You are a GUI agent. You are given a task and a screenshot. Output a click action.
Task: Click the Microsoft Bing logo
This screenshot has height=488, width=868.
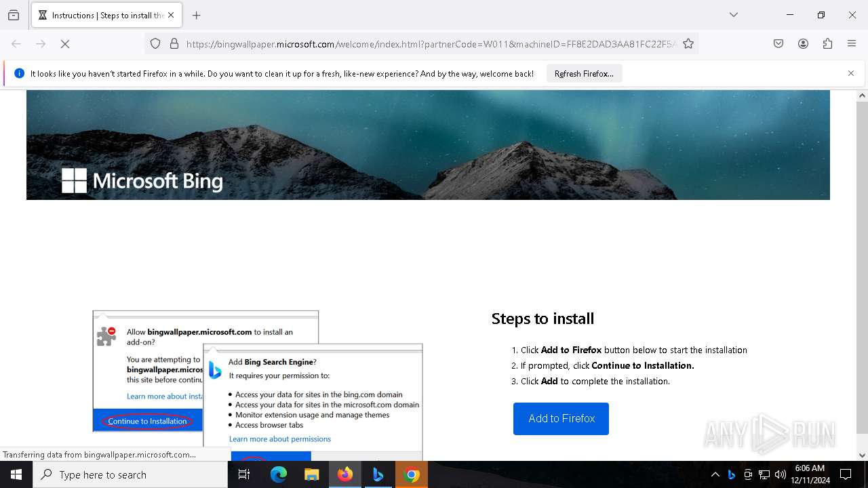tap(142, 180)
